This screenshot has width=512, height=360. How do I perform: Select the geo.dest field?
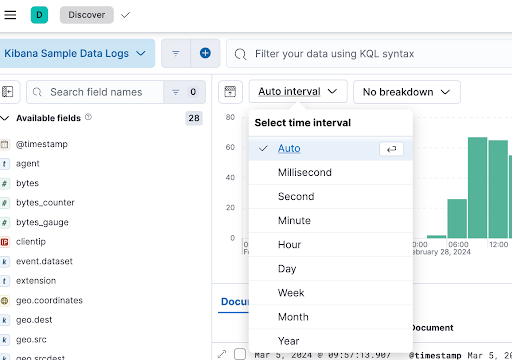(34, 320)
